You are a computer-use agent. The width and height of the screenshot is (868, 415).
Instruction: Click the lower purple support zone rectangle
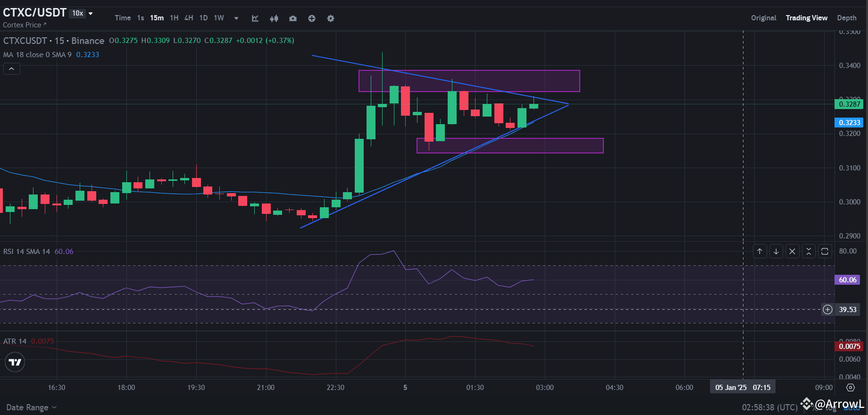click(x=510, y=145)
